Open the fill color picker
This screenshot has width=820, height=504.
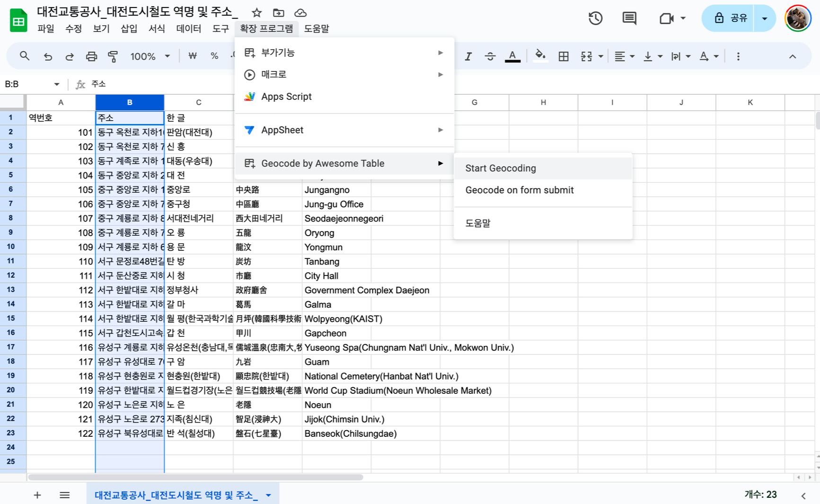540,56
